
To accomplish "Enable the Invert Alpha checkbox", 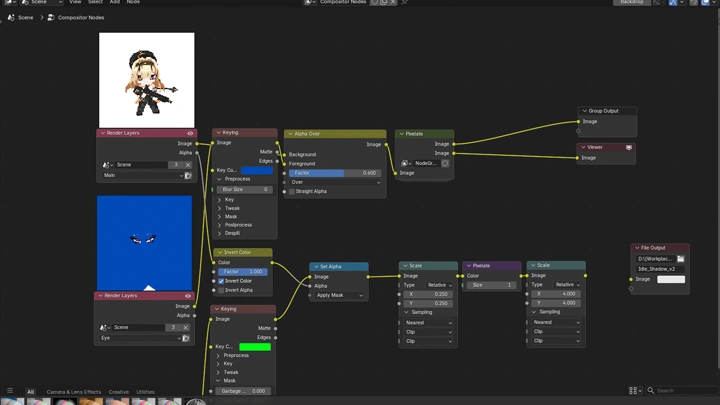I will [221, 290].
